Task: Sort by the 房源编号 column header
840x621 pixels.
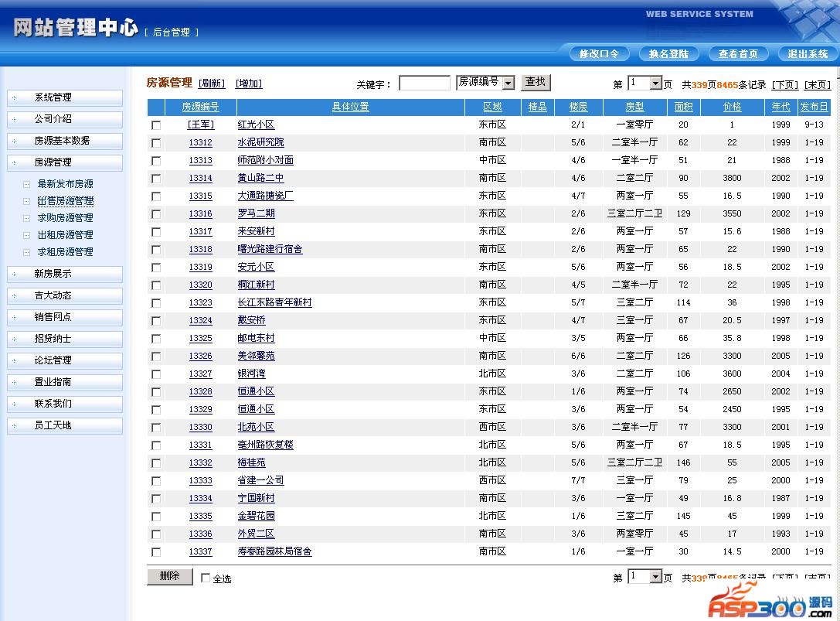Action: (200, 107)
